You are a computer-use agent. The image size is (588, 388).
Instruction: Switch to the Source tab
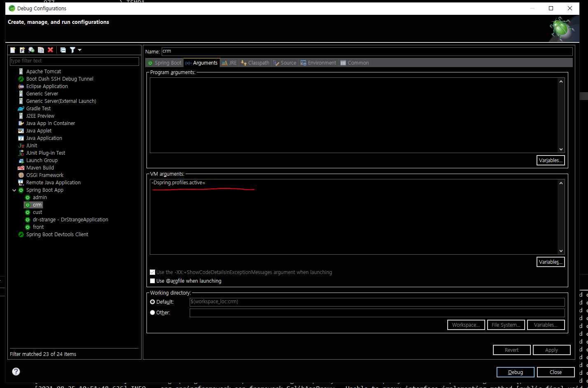click(285, 63)
